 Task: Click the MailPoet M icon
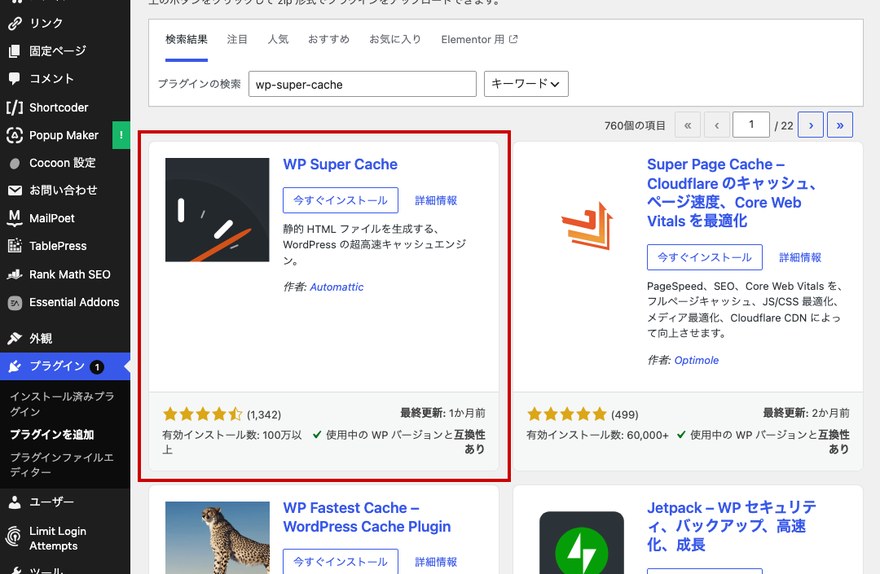(x=15, y=218)
